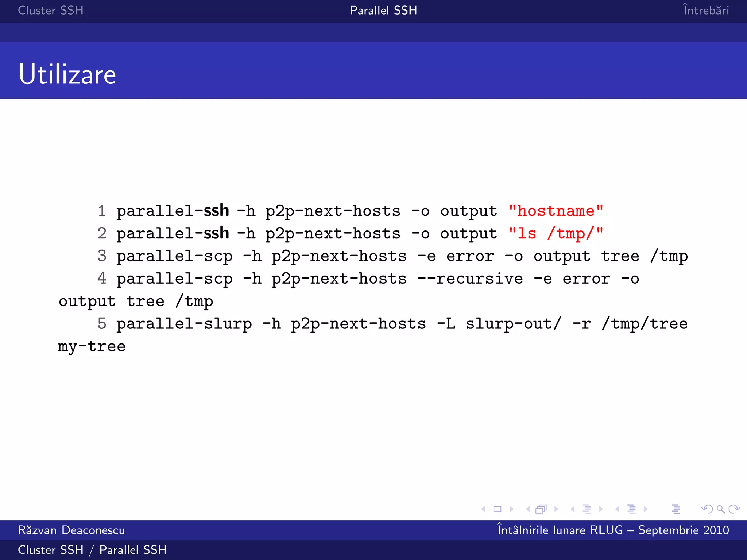Click /tmp/tree path on line 5

click(x=645, y=324)
